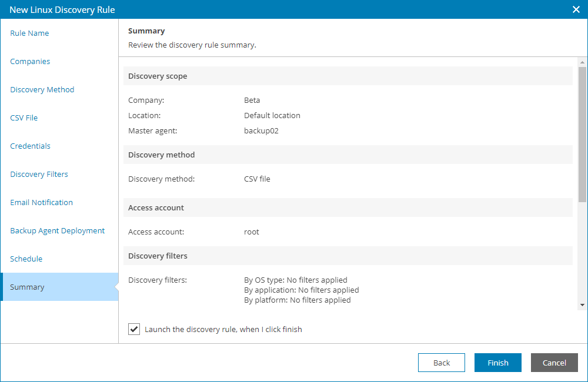Open the Schedule step
Viewport: 588px width, 382px height.
[x=26, y=259]
